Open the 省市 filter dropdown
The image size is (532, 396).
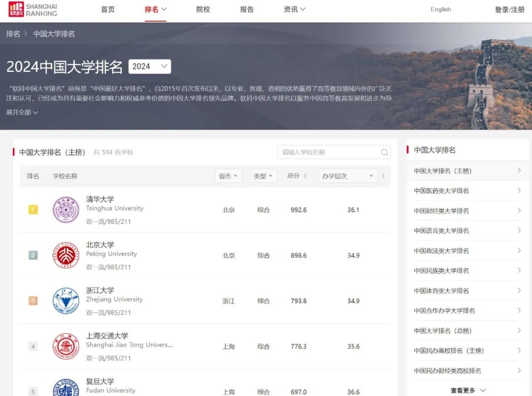pyautogui.click(x=229, y=176)
